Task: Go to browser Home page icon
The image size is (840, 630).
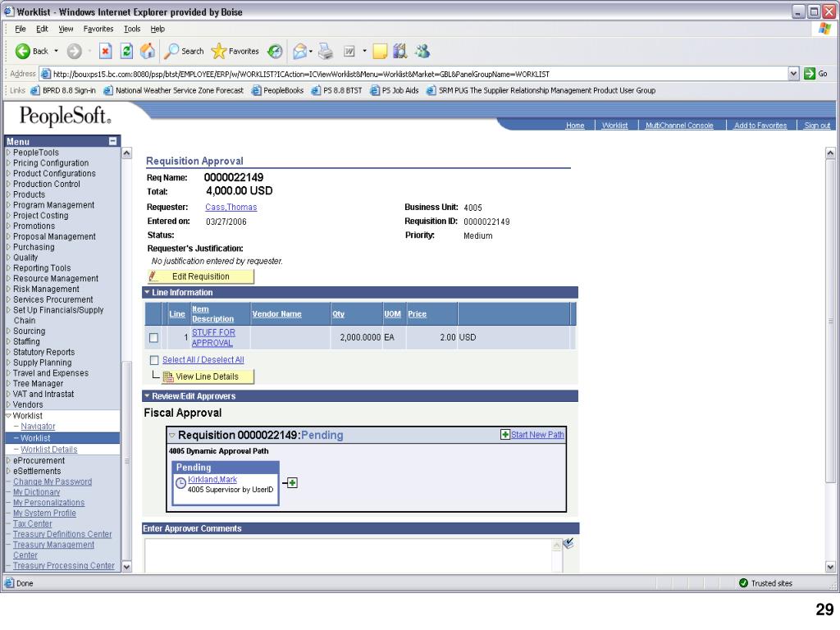Action: click(148, 52)
